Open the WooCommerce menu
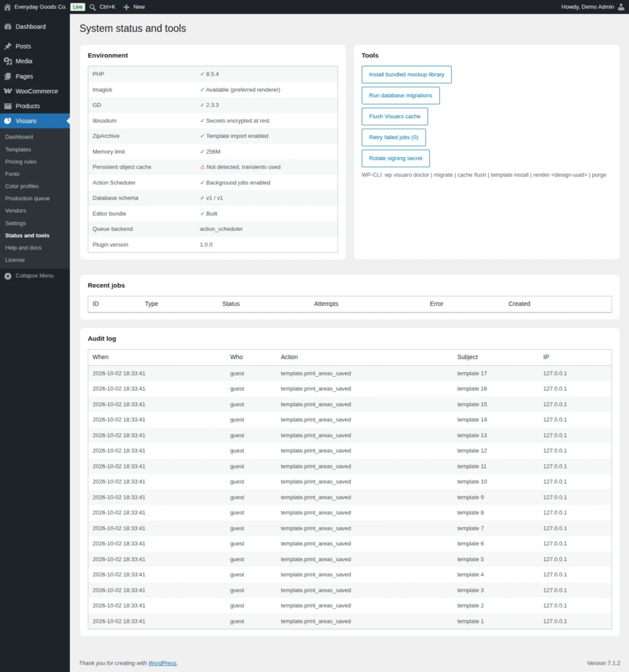Screen dimensions: 629x672 tap(37, 91)
